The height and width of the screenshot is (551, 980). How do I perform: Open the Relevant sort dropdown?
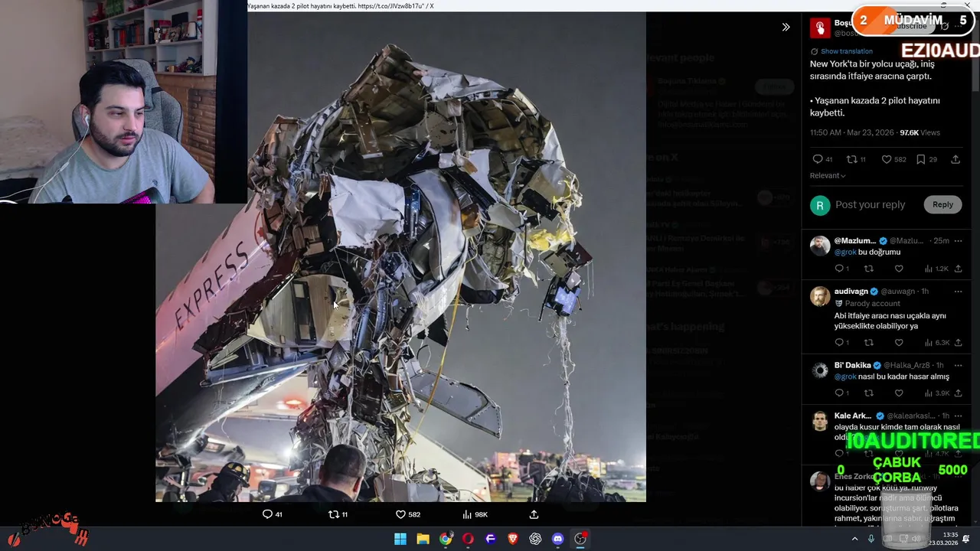click(828, 175)
